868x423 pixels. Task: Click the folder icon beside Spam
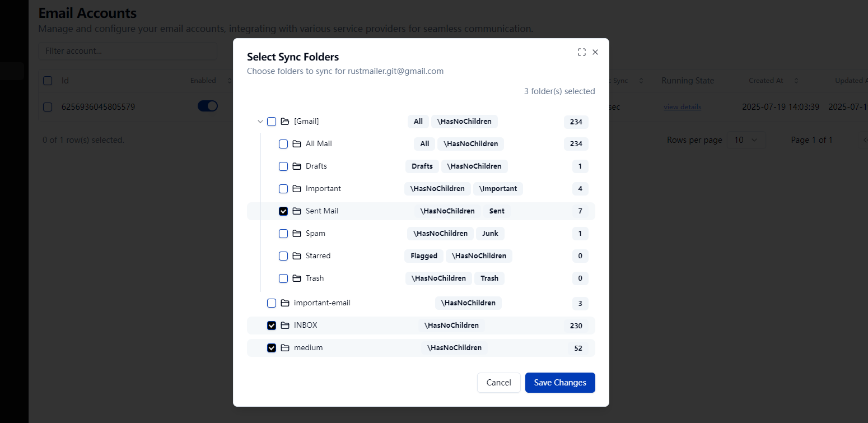[x=297, y=234]
